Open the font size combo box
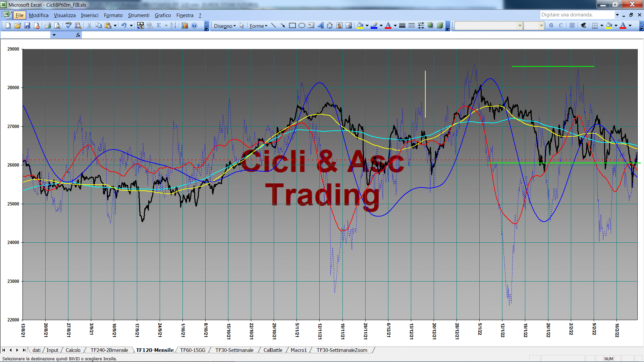This screenshot has width=644, height=362. pos(534,25)
